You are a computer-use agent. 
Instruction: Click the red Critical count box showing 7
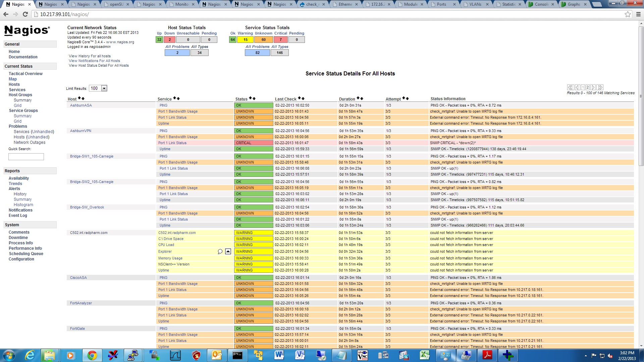pyautogui.click(x=281, y=40)
